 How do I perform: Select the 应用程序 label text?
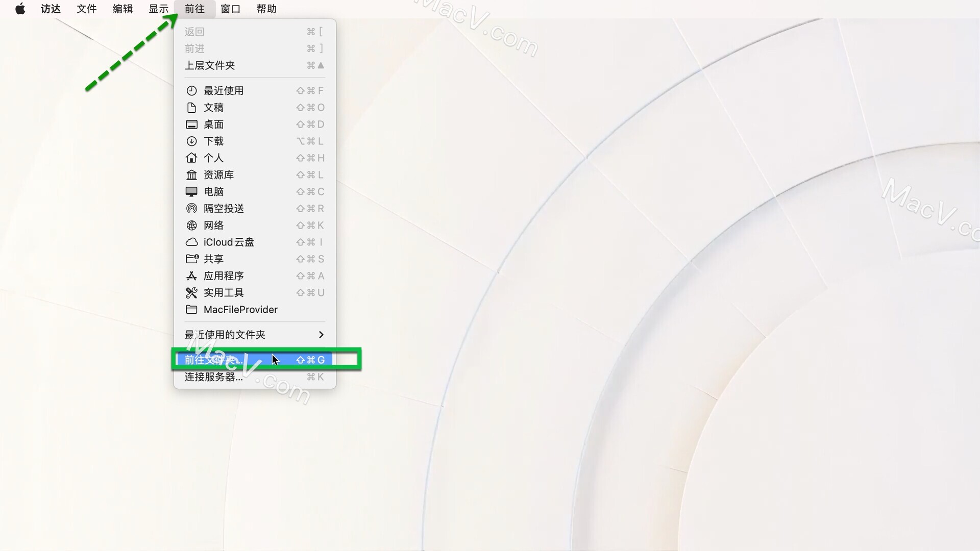(x=224, y=276)
